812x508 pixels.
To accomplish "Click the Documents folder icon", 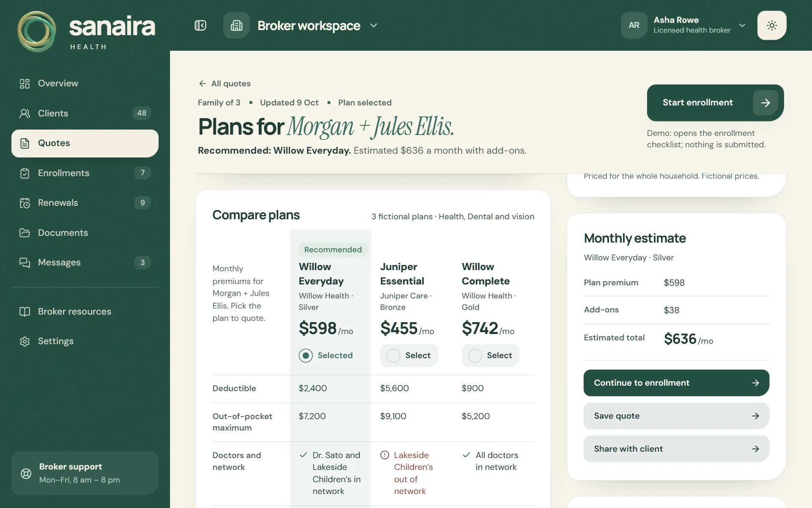I will tap(25, 233).
